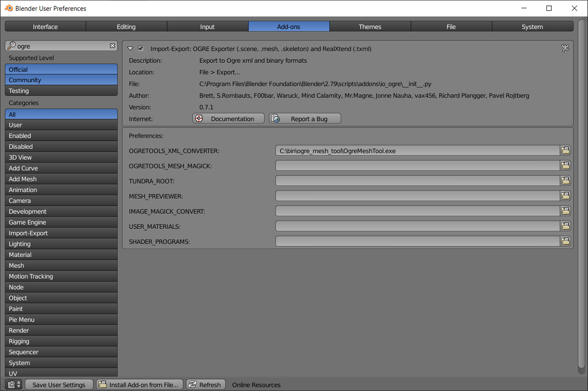Select the Game Engine category

point(62,222)
